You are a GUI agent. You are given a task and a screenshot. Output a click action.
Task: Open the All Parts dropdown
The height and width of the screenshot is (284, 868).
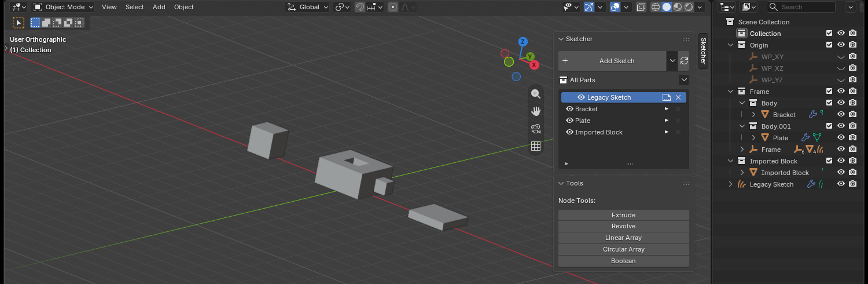coord(684,80)
